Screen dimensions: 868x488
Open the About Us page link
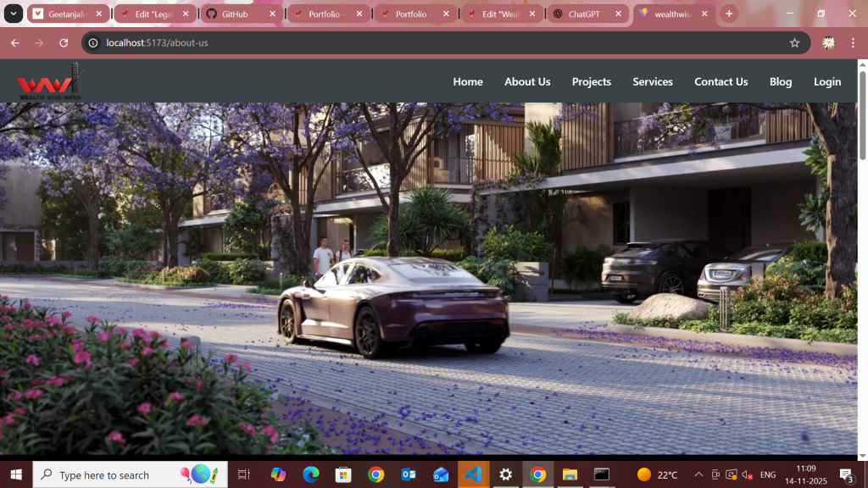[527, 82]
